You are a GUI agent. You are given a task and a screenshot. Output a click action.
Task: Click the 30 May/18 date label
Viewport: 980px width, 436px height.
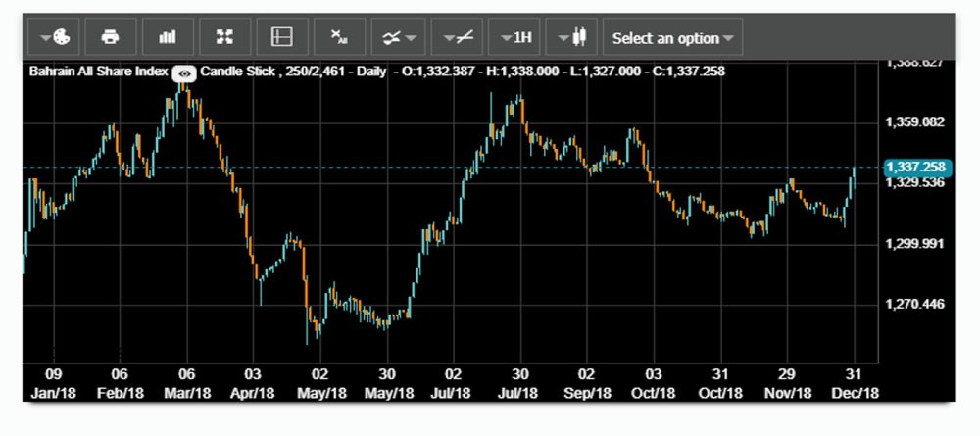(387, 383)
